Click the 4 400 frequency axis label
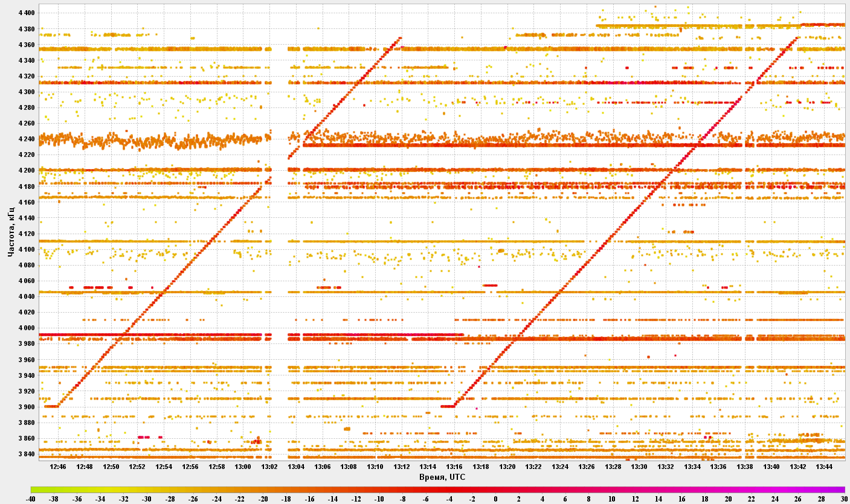850x504 pixels. point(27,13)
